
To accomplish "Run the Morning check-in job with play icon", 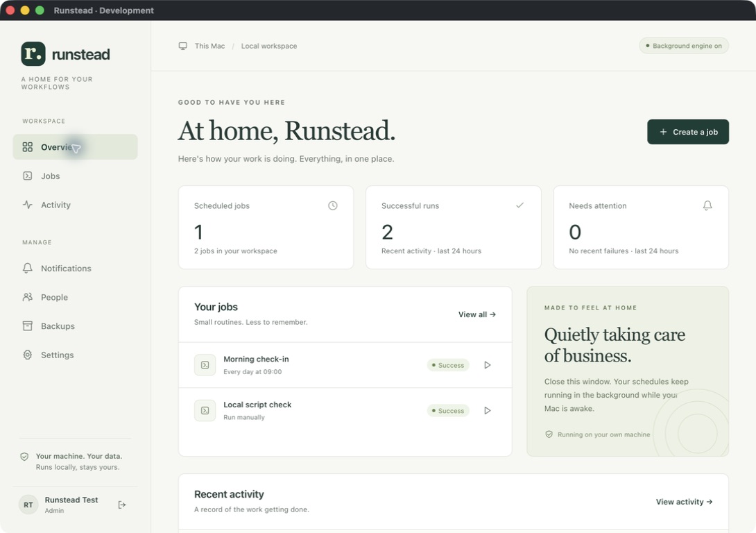I will click(x=488, y=365).
